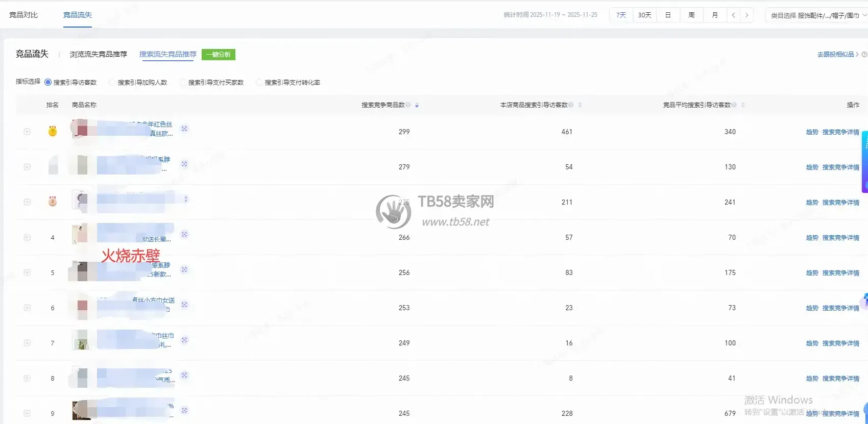Click help icon beside 去跟投相似品
Image resolution: width=868 pixels, height=424 pixels.
(864, 54)
